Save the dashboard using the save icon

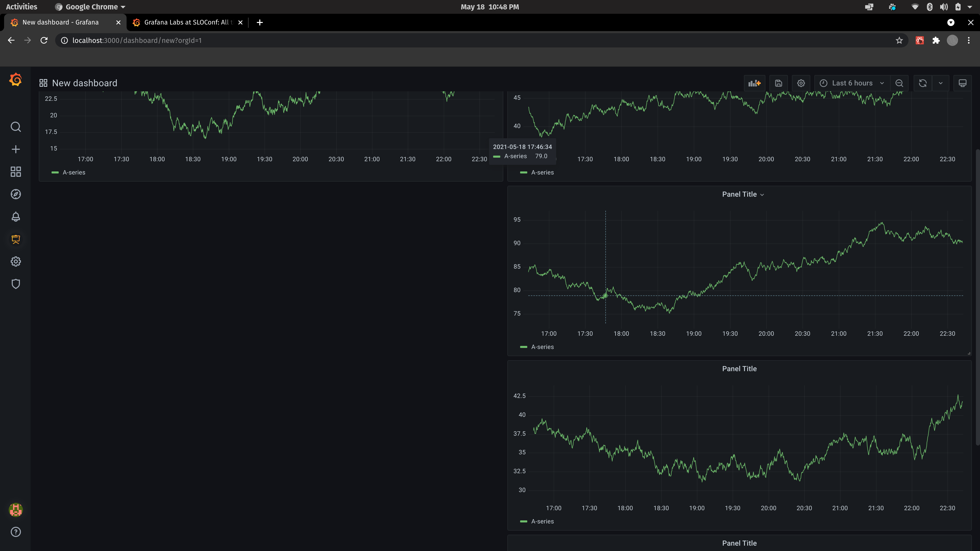pyautogui.click(x=778, y=83)
